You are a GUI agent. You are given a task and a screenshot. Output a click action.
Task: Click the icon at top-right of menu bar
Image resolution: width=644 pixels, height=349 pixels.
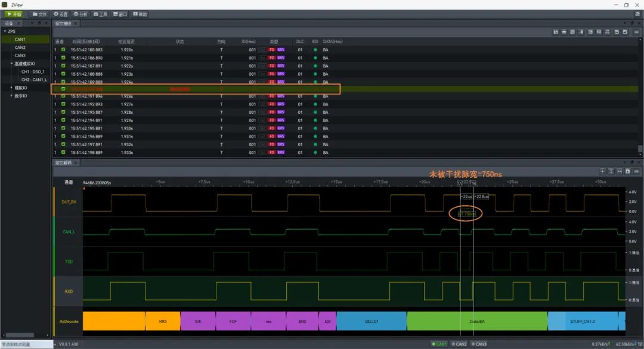coord(637,14)
